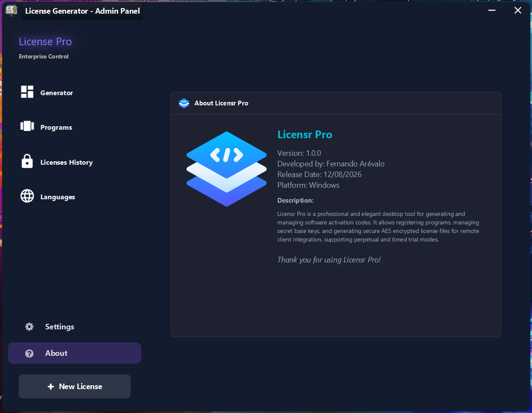
Task: Click the About question mark icon
Action: click(29, 353)
